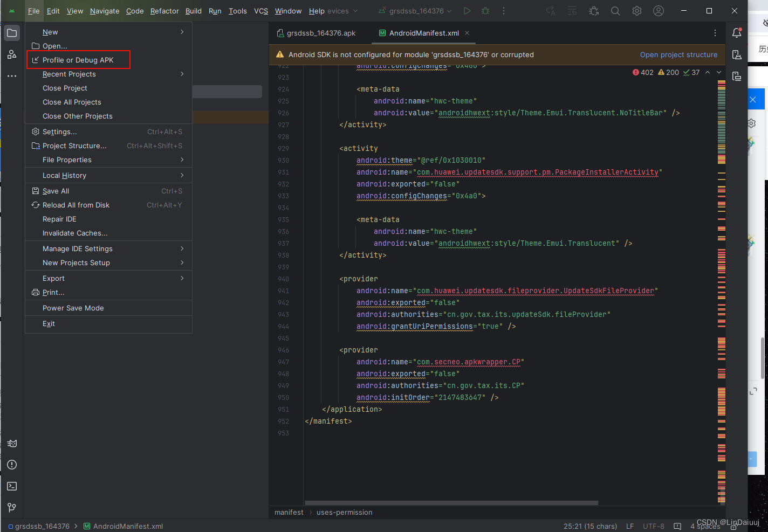
Task: Click the translate icon in top toolbar
Action: (x=551, y=11)
